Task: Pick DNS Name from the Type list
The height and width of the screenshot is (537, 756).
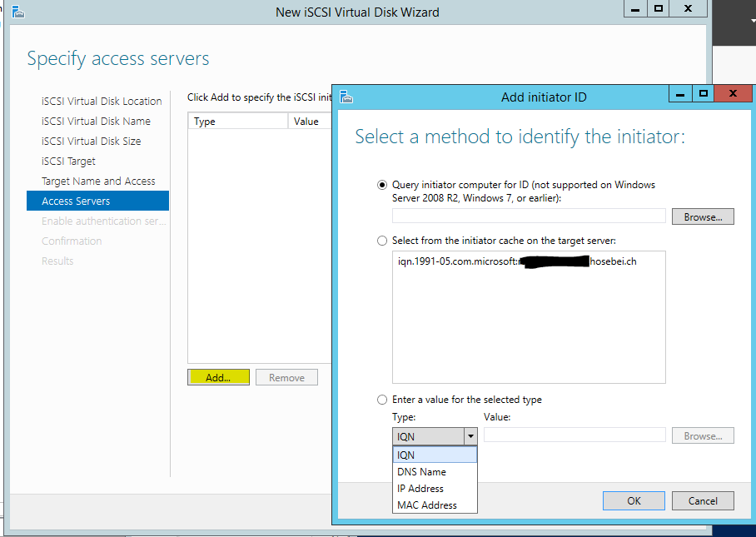Action: click(x=435, y=472)
